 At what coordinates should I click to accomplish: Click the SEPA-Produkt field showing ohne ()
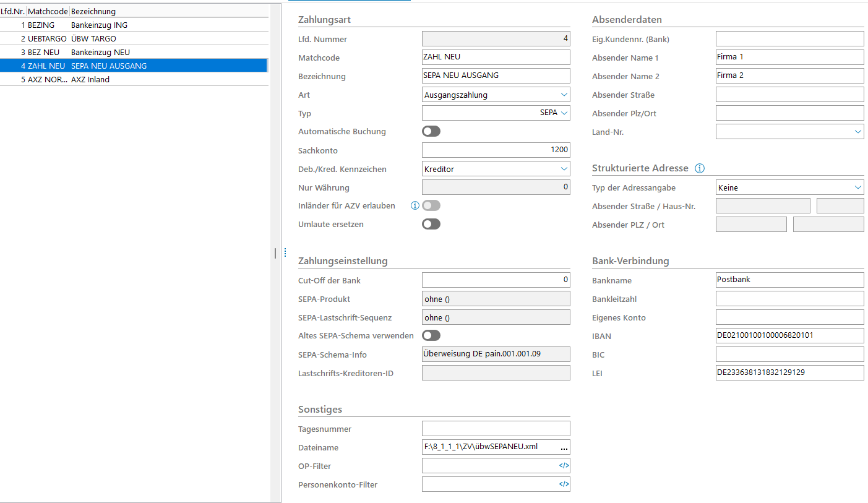496,298
